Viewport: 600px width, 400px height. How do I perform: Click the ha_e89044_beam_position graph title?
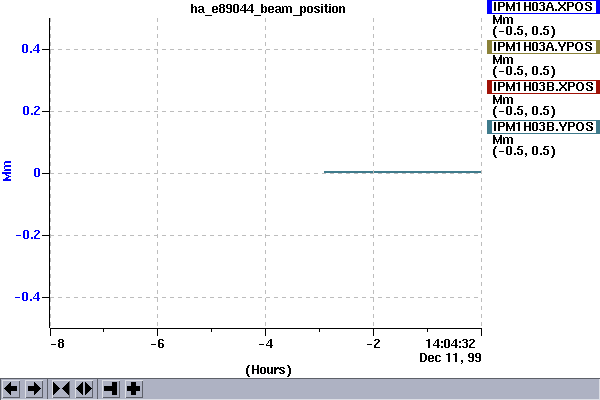coord(268,8)
